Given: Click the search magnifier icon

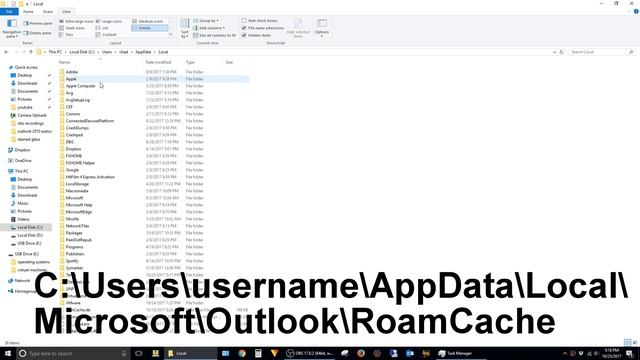Looking at the screenshot, I should click(x=631, y=52).
